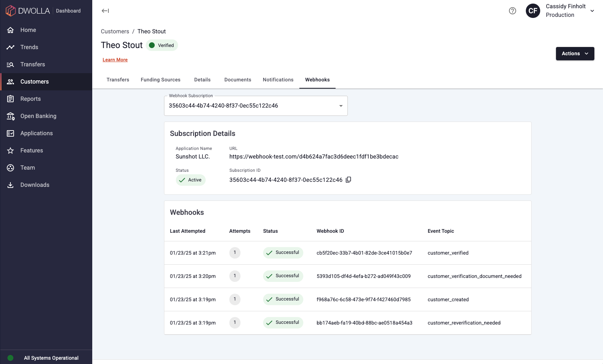Click webhook ID cb5f20ec-33b7-4b01-82de-3ce41015b0e7
The width and height of the screenshot is (603, 364).
tap(364, 253)
